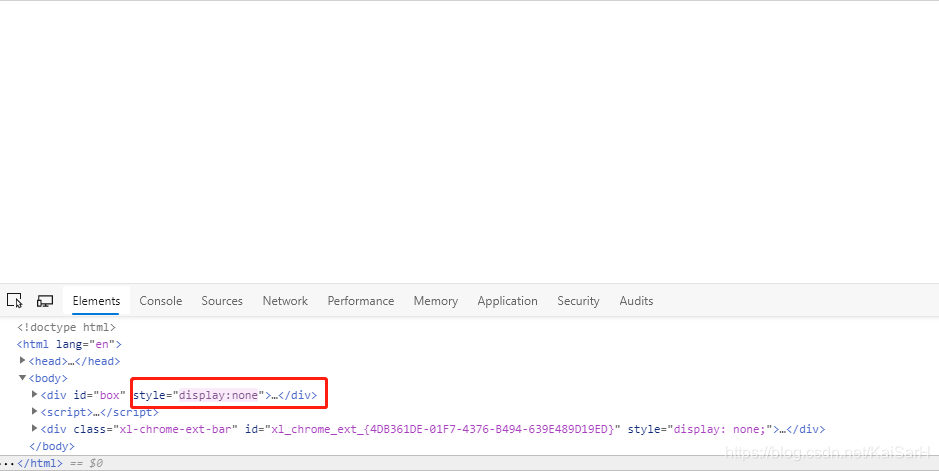Expand the div id="box" node
Viewport: 939px width, 471px height.
[34, 394]
